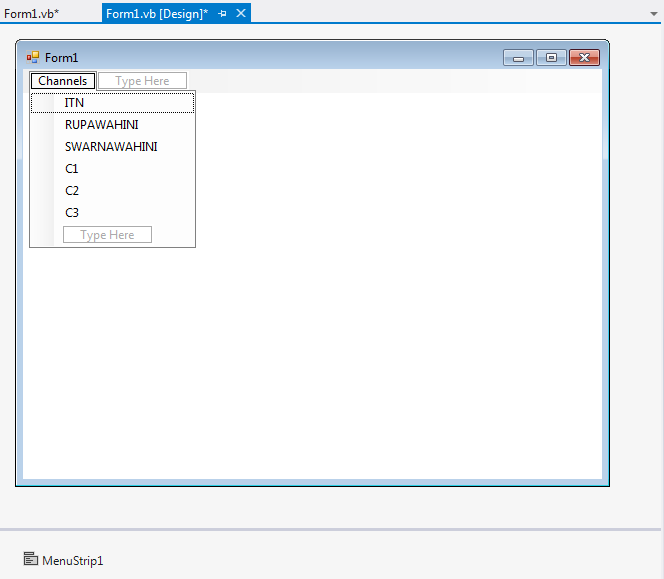The width and height of the screenshot is (664, 579).
Task: Open the document tabs overflow dropdown arrow
Action: [654, 14]
